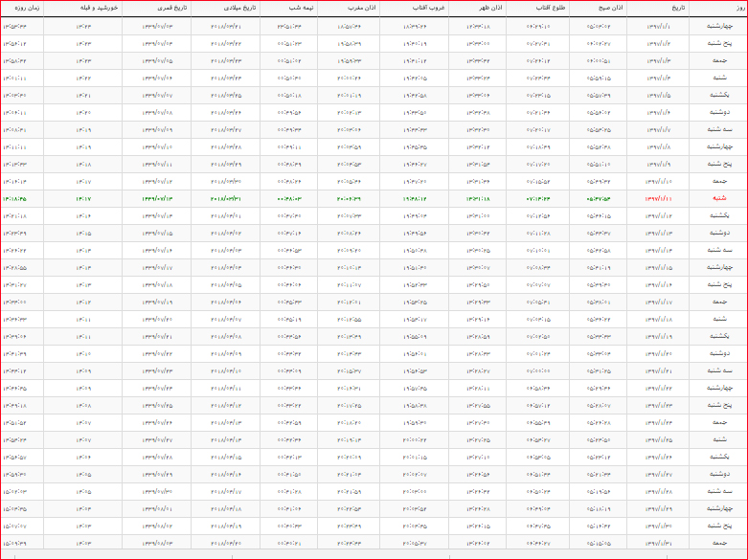
Task: Click the lunar date ۱۴۳۹/۰۷/۰۳
Action: [157, 26]
